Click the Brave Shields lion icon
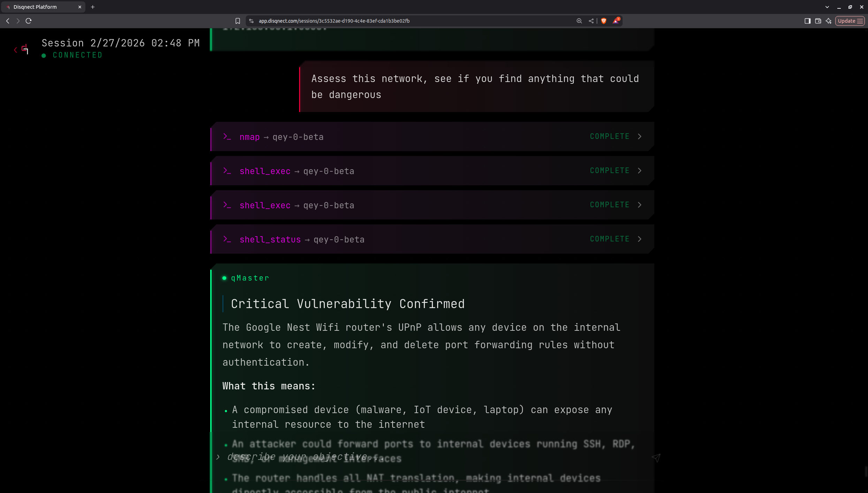The image size is (868, 493). 604,21
